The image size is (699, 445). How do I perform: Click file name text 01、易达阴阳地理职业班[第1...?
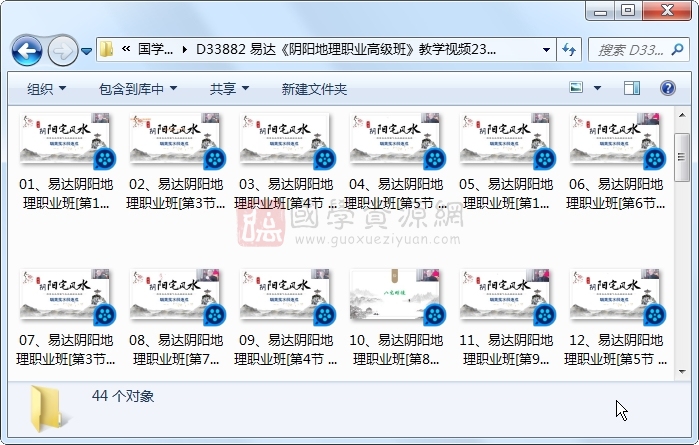point(66,194)
